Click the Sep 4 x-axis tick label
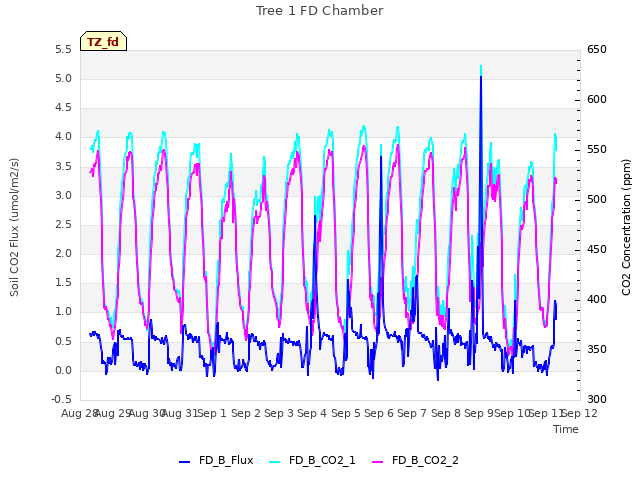The height and width of the screenshot is (480, 640). point(312,413)
